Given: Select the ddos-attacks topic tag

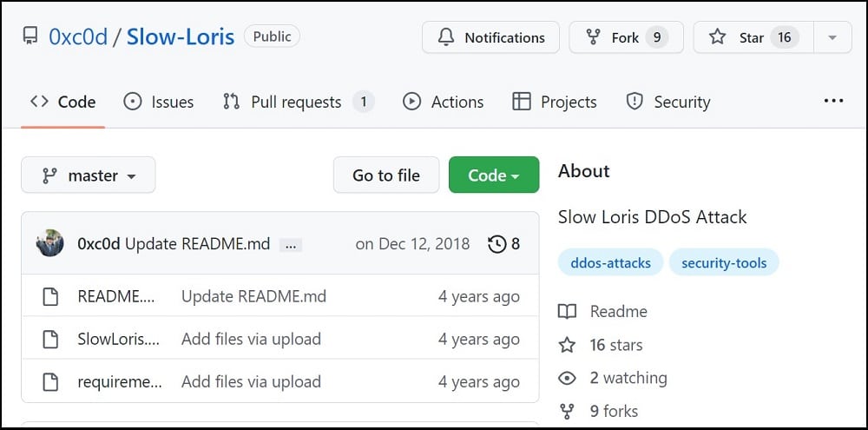Looking at the screenshot, I should pyautogui.click(x=610, y=262).
